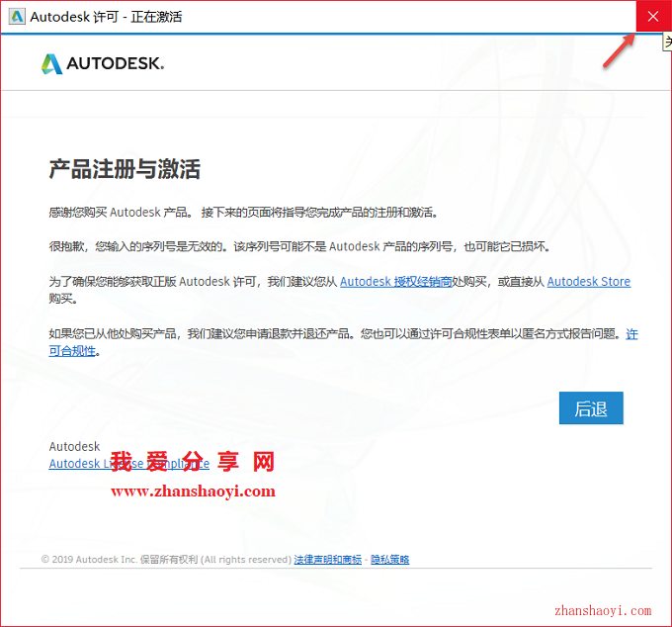Click the © 2019 Autodesk Inc. copyright text
The width and height of the screenshot is (672, 627).
[166, 559]
